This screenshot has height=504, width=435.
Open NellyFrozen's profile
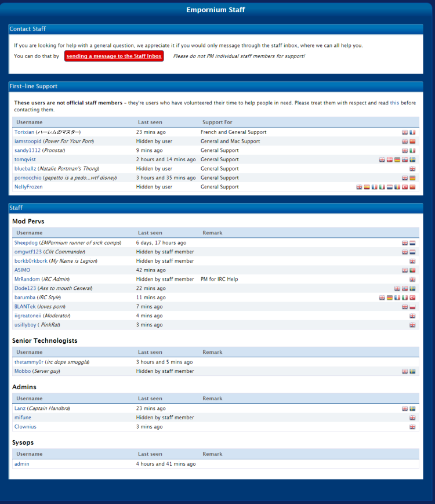tap(28, 187)
